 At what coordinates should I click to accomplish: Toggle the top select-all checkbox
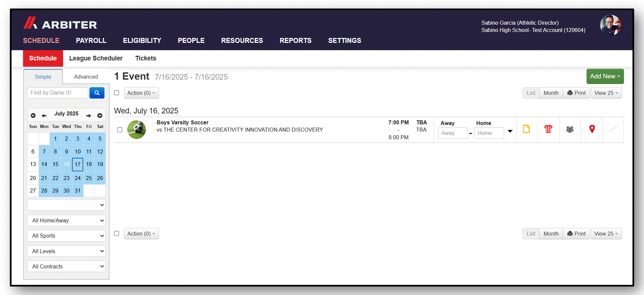(x=117, y=93)
